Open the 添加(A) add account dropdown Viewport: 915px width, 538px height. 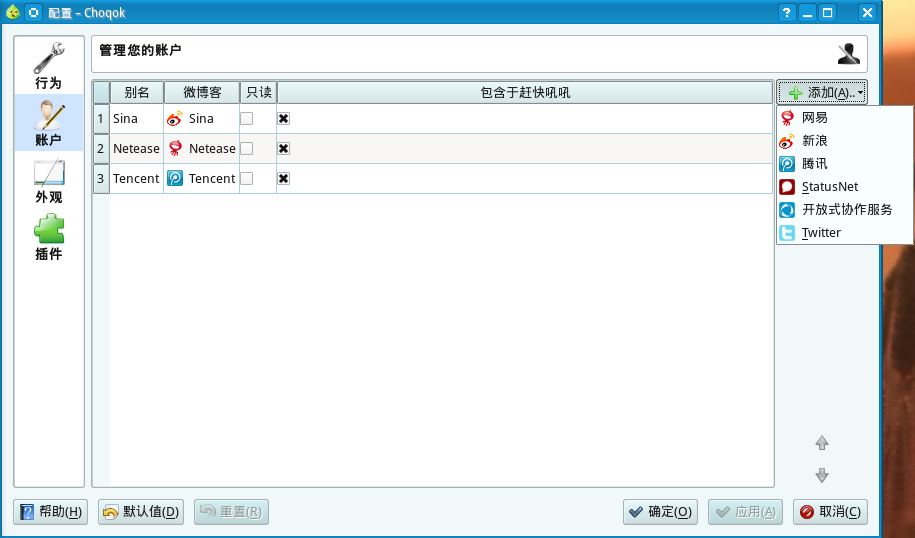tap(822, 92)
